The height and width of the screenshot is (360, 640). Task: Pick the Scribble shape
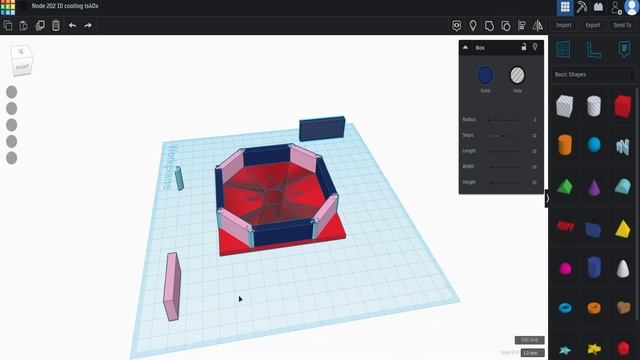click(x=623, y=147)
